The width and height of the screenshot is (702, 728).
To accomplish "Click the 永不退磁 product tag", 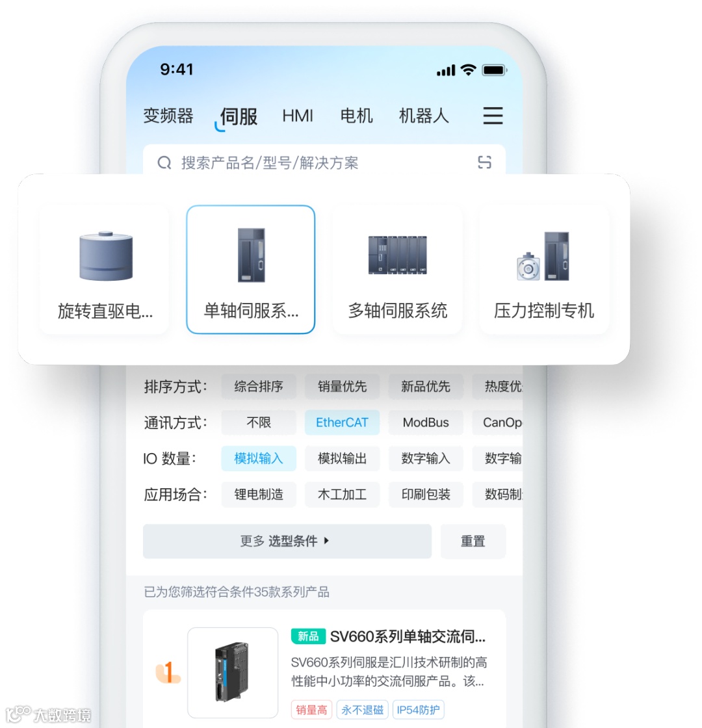I will pos(363,710).
